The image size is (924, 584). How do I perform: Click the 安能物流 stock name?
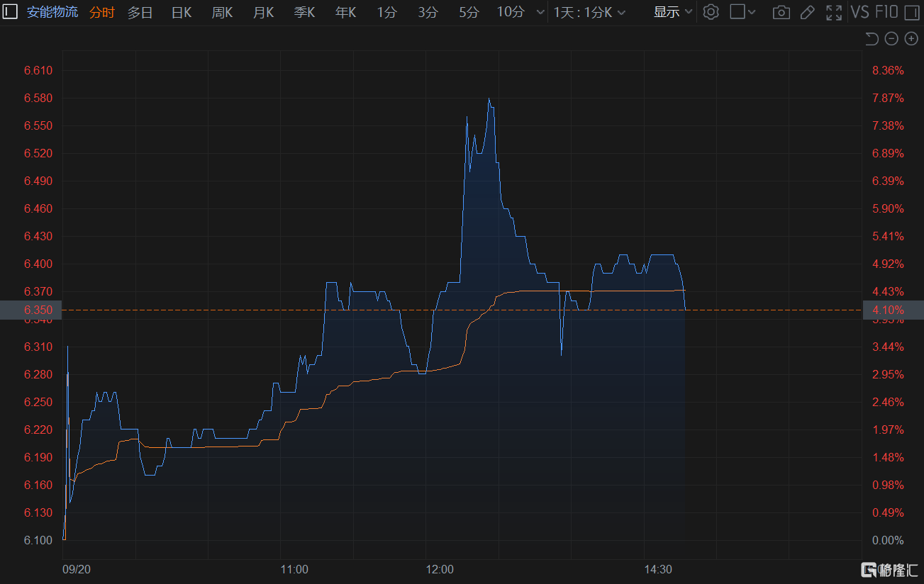[x=52, y=12]
